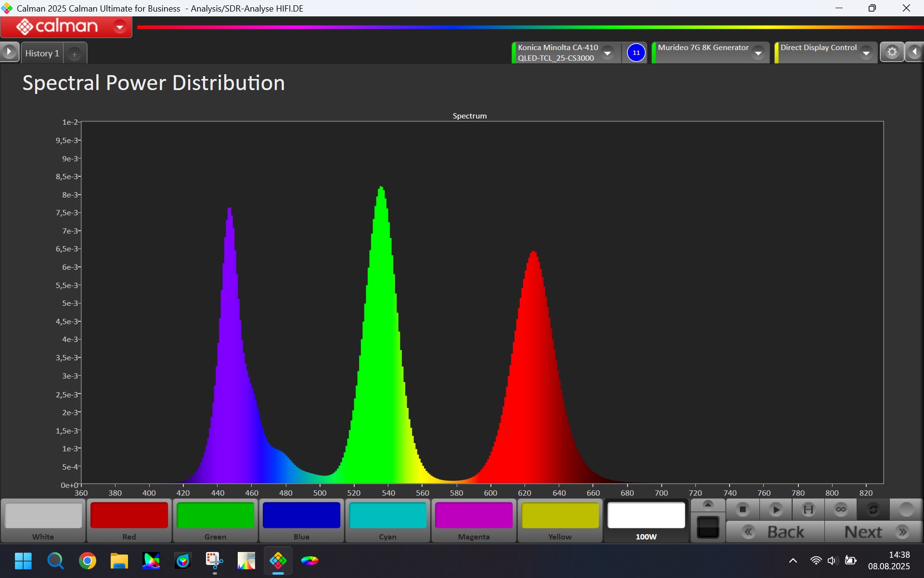Screen dimensions: 924x578
Task: Start continuous read infinity icon
Action: click(841, 509)
